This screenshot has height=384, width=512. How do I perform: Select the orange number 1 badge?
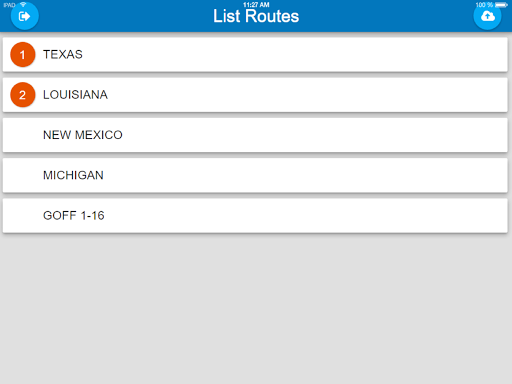pos(23,54)
